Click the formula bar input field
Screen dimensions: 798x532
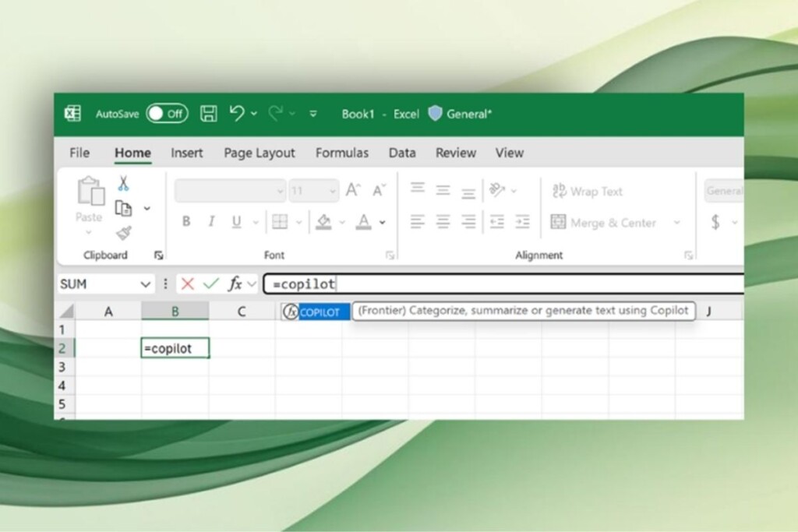[504, 284]
